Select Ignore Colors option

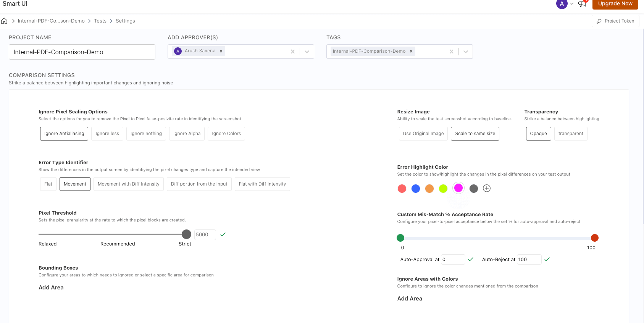click(x=226, y=134)
